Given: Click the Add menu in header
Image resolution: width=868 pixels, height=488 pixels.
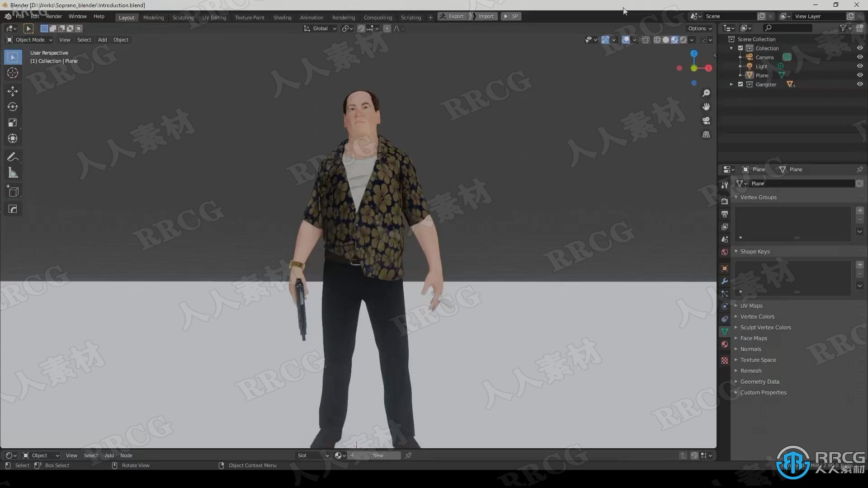Looking at the screenshot, I should (x=102, y=39).
